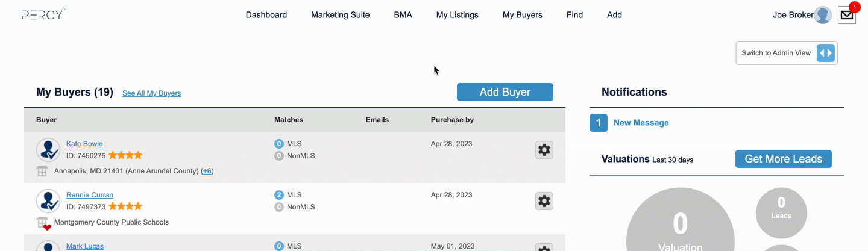Image resolution: width=868 pixels, height=251 pixels.
Task: Click the My Buyers (19) heading
Action: click(x=75, y=92)
